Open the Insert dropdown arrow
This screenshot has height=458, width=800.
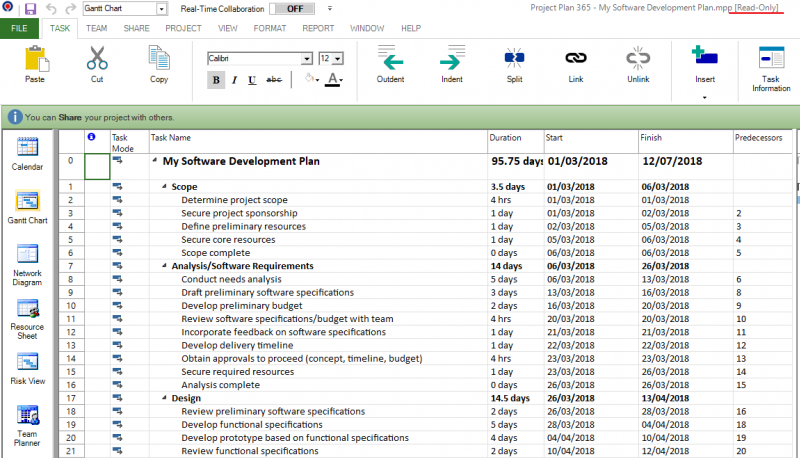click(x=705, y=97)
